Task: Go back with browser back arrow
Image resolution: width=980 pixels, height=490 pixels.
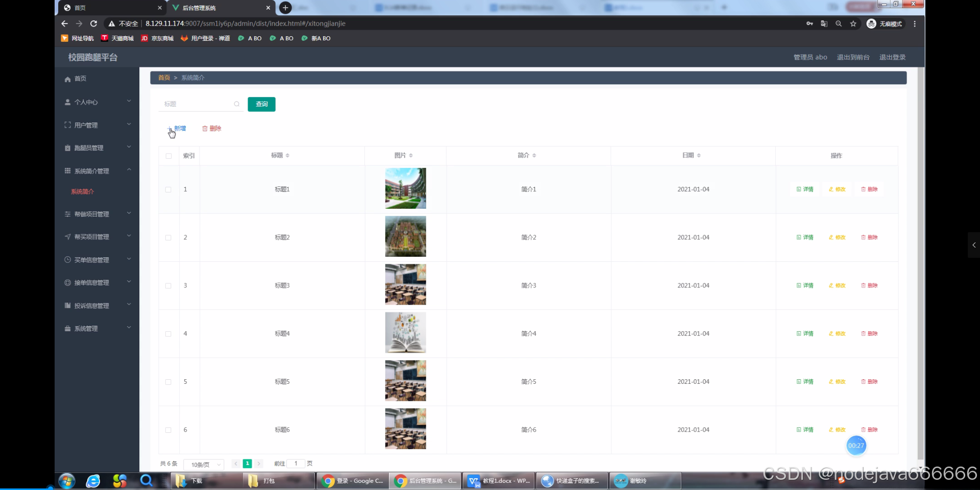Action: (x=64, y=23)
